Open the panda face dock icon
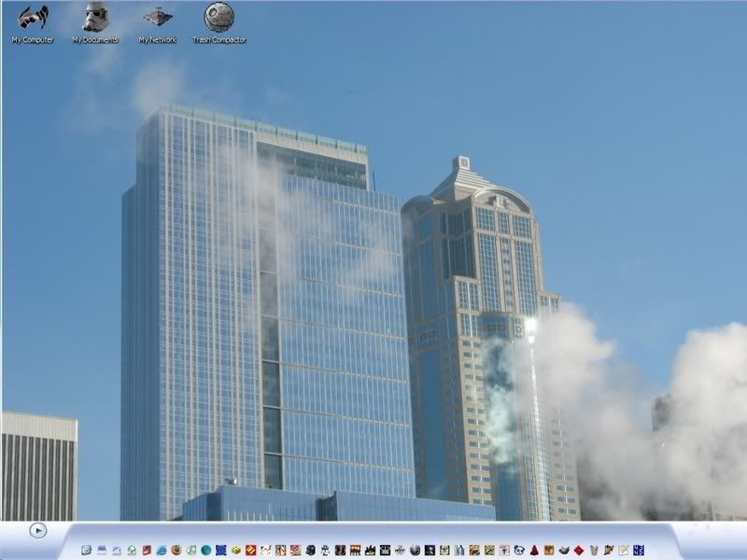 pos(519,550)
